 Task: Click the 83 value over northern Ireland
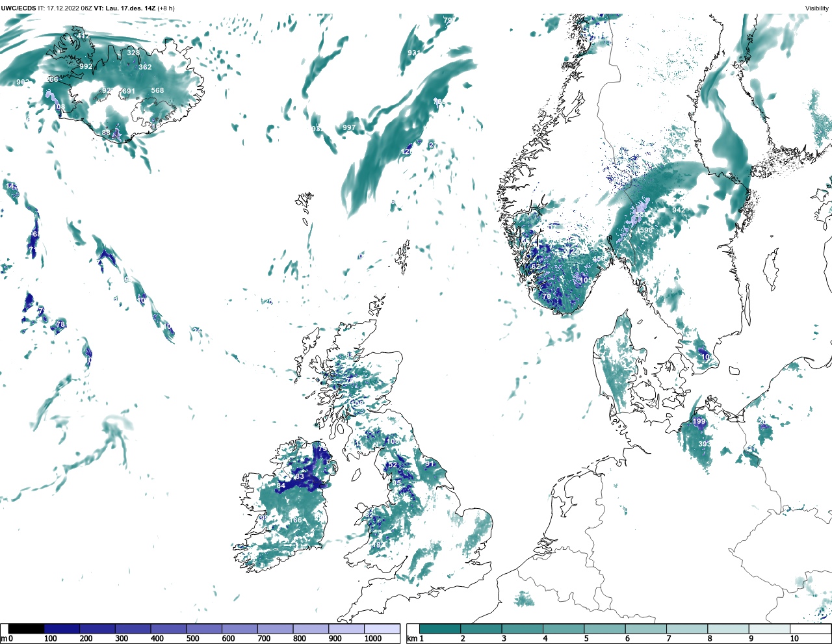click(x=300, y=478)
